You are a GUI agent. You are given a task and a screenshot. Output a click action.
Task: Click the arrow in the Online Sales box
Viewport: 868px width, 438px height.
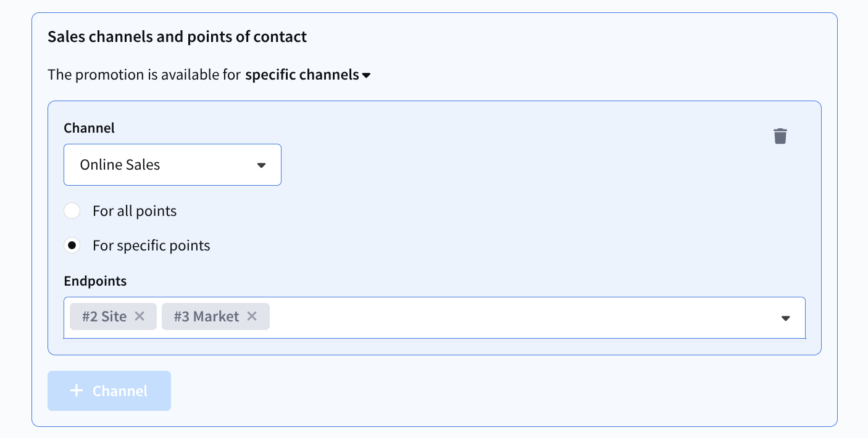point(261,165)
